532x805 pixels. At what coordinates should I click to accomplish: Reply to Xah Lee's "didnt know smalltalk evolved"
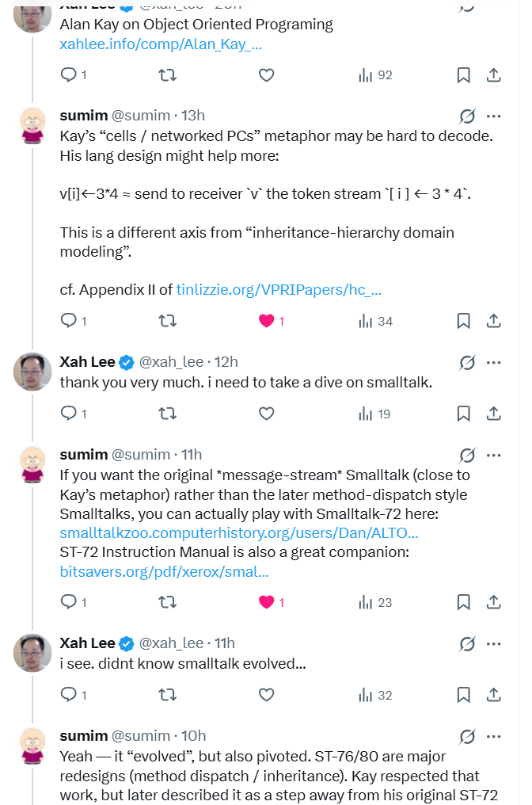[70, 695]
